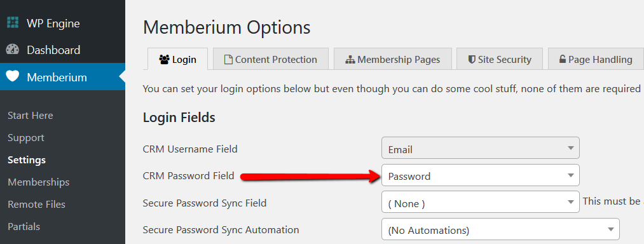Click the shield icon on Site Security tab
Viewport: 644px width, 244px height.
472,60
